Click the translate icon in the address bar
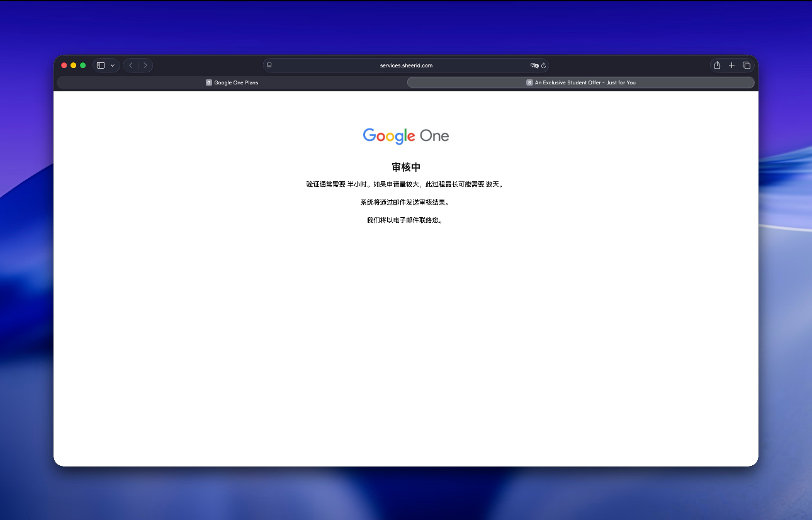The height and width of the screenshot is (520, 812). click(534, 65)
